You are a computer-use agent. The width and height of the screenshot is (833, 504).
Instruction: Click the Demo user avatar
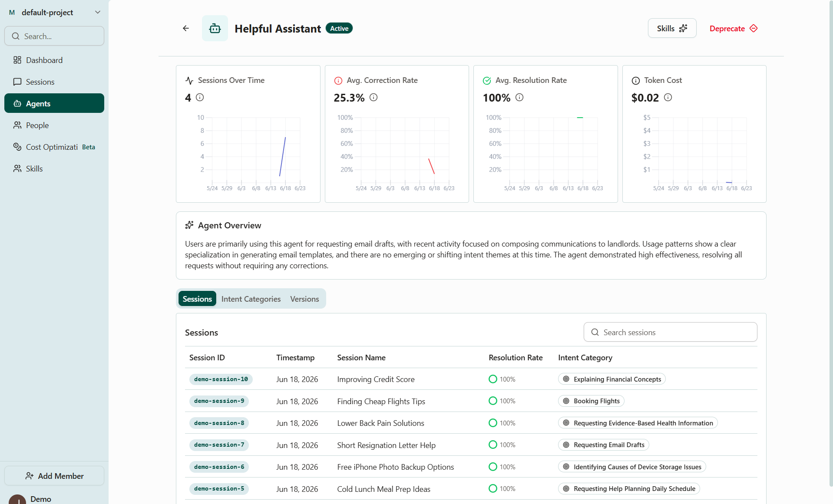tap(17, 499)
